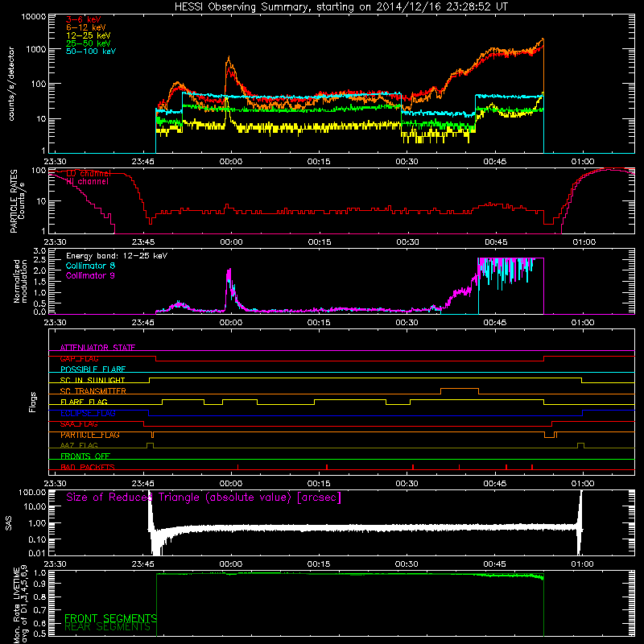Viewport: 644px width, 644px height.
Task: Click the 6-12 keV peak near 00:00
Action: 229,58
